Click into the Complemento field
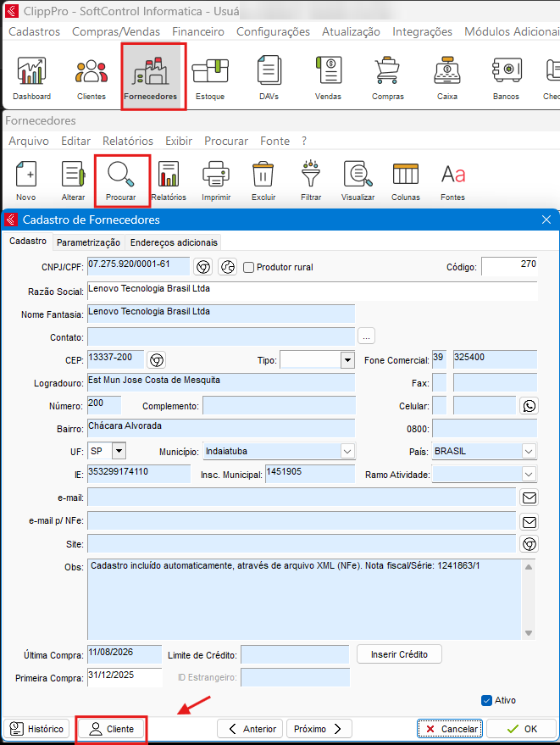This screenshot has height=745, width=560. coord(279,405)
